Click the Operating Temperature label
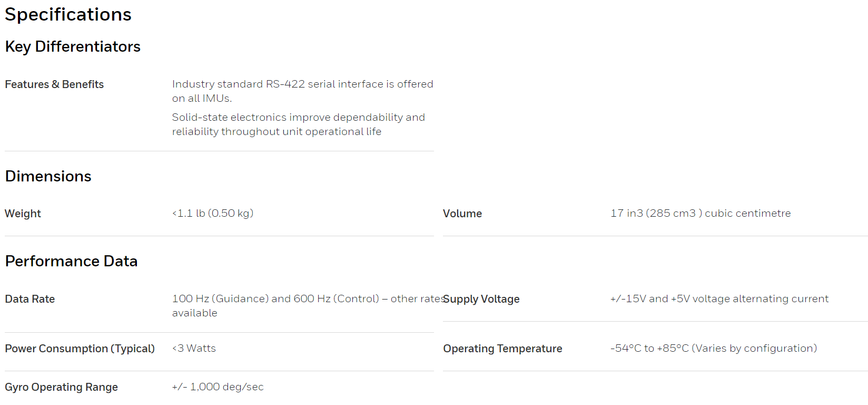Image resolution: width=868 pixels, height=405 pixels. tap(502, 349)
